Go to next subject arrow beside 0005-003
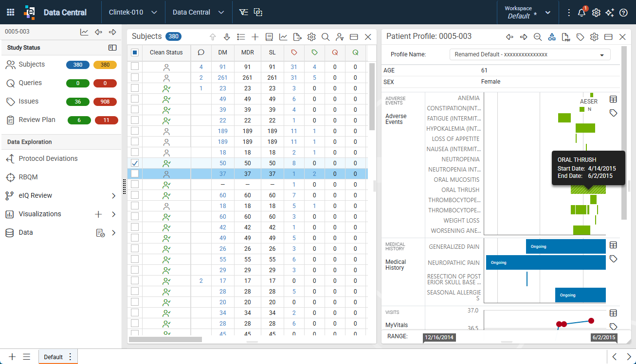Screen dimensions: 636x364 112,32
